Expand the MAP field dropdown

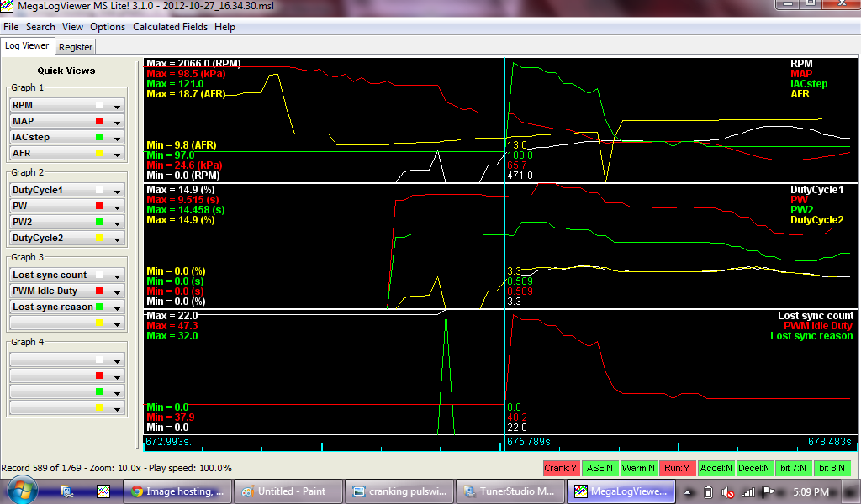click(117, 122)
